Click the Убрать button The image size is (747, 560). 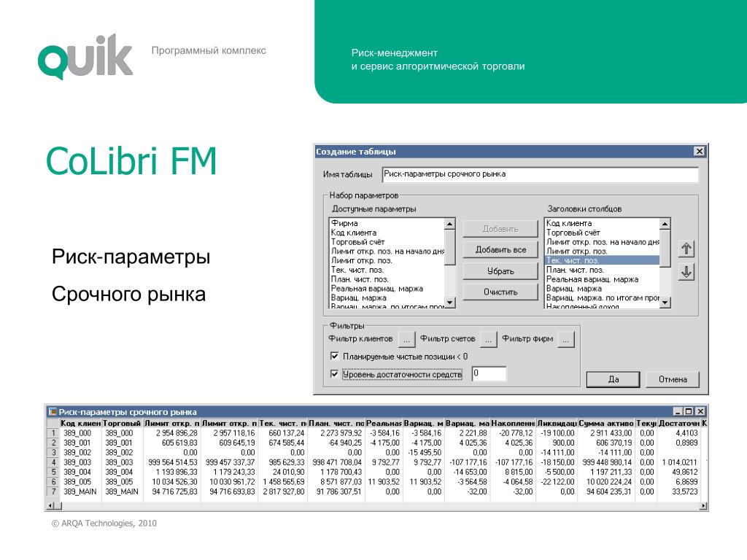(500, 271)
